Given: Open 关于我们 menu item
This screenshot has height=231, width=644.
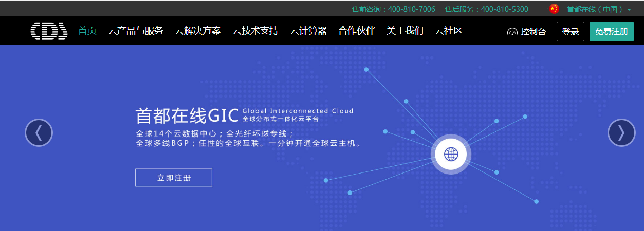Looking at the screenshot, I should click(405, 31).
